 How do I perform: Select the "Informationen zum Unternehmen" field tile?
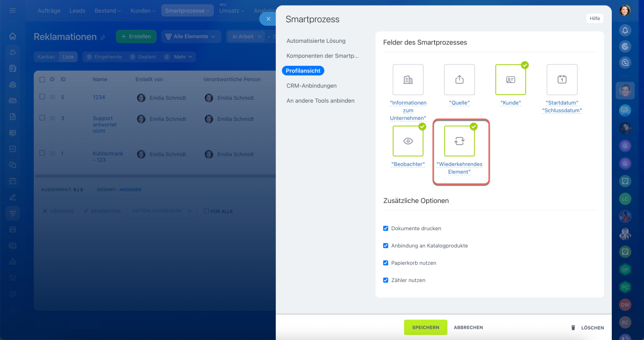point(408,80)
